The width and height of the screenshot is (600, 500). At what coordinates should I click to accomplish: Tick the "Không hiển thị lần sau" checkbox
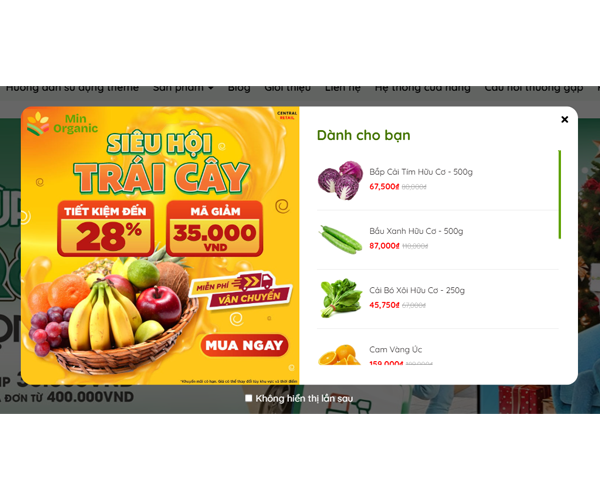(x=248, y=398)
